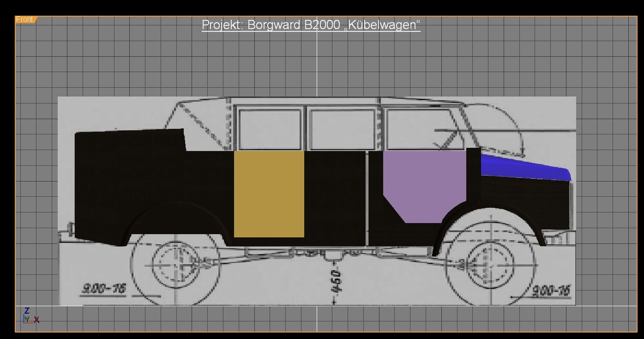Image resolution: width=644 pixels, height=339 pixels.
Task: Click the right "9.00-16" tire label
Action: (x=551, y=291)
